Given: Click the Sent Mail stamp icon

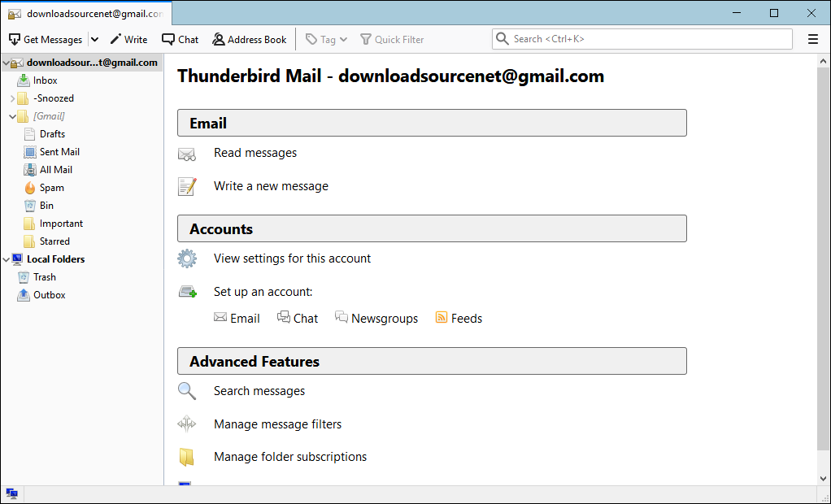Looking at the screenshot, I should coord(29,152).
